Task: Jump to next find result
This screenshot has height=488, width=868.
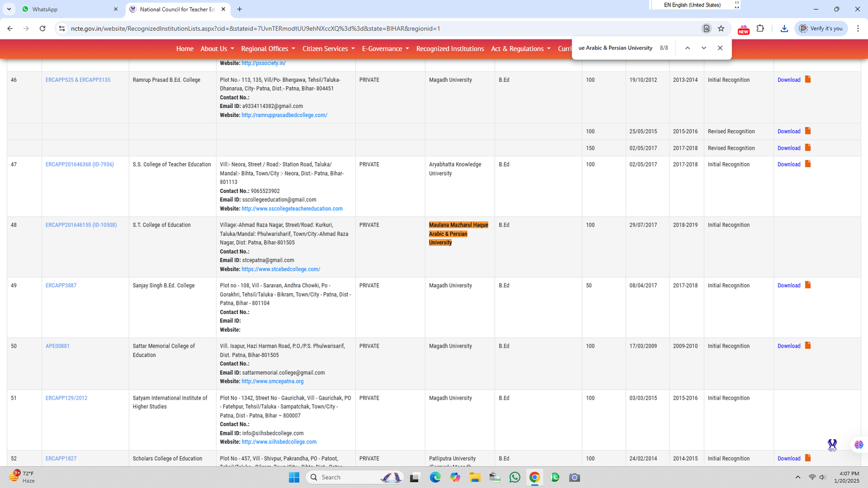Action: (704, 48)
